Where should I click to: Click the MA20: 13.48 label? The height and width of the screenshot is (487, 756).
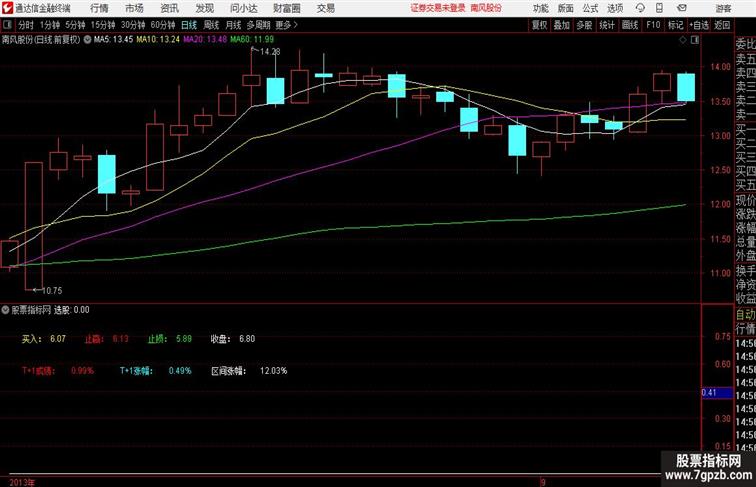[204, 40]
